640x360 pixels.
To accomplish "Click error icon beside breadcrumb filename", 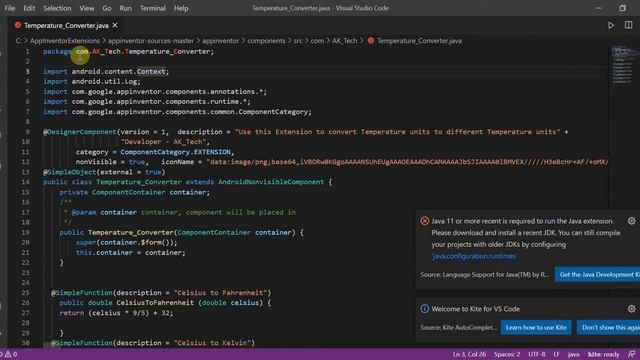I will pyautogui.click(x=371, y=41).
